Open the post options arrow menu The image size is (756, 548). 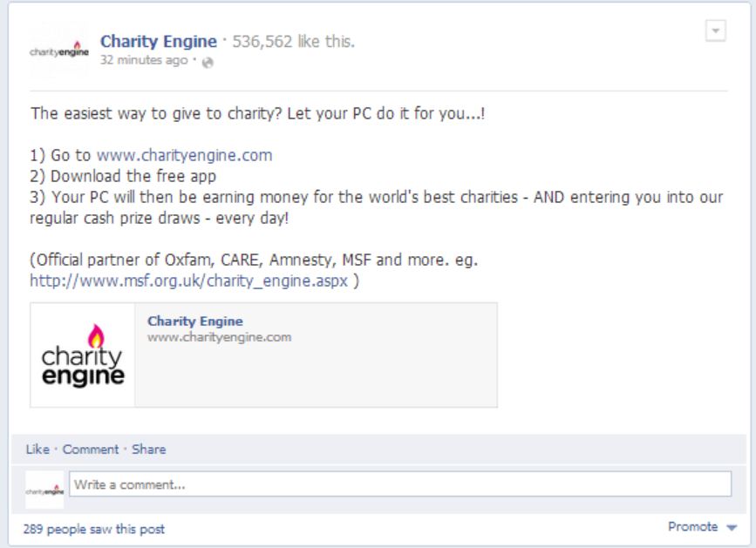[x=716, y=30]
